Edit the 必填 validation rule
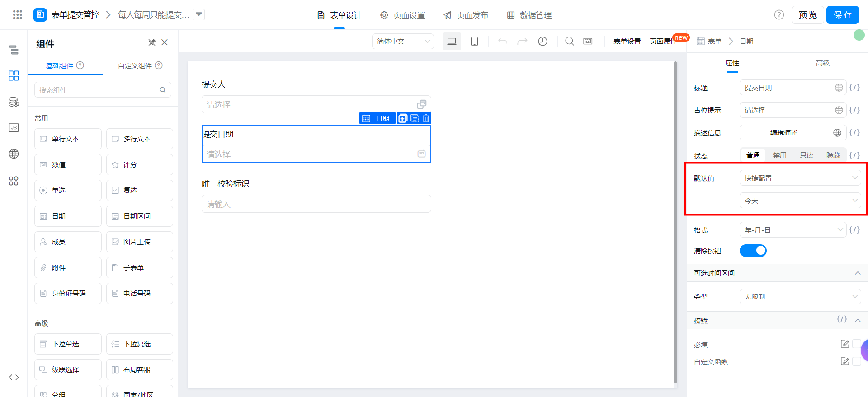The image size is (868, 397). point(844,344)
